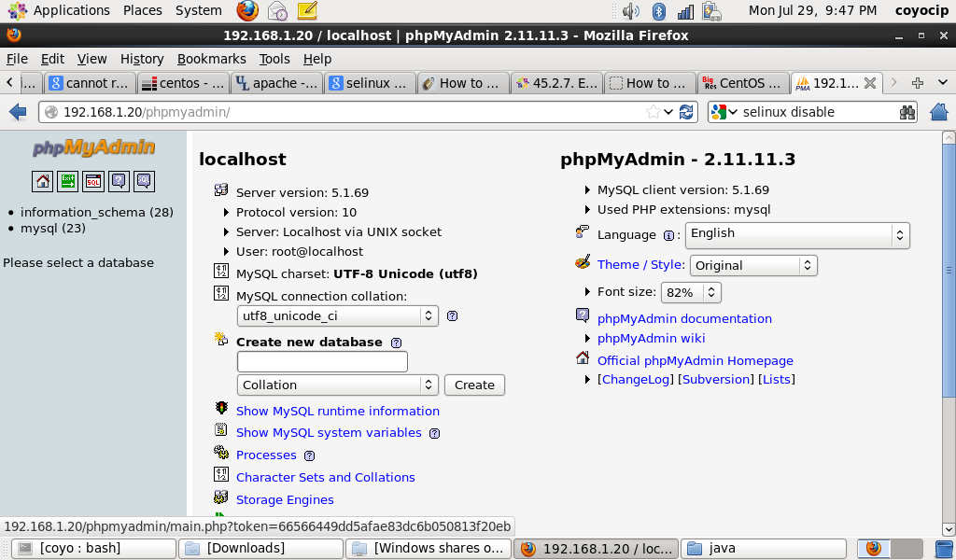Click the search binoculars icon
This screenshot has width=956, height=560.
point(907,112)
